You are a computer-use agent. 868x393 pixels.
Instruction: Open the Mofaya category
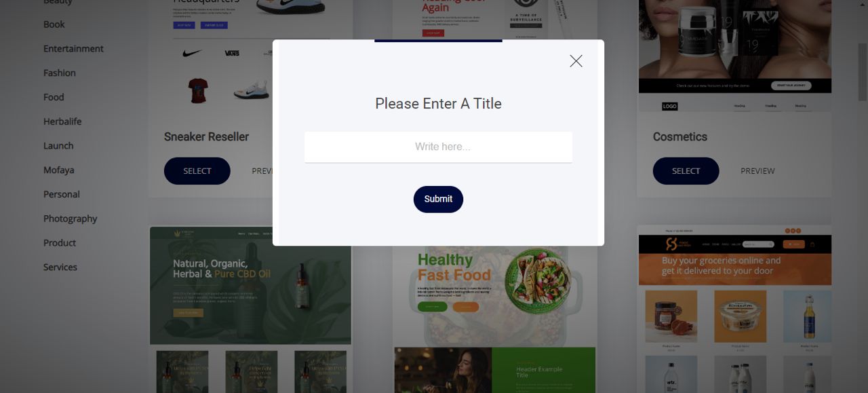pyautogui.click(x=59, y=170)
